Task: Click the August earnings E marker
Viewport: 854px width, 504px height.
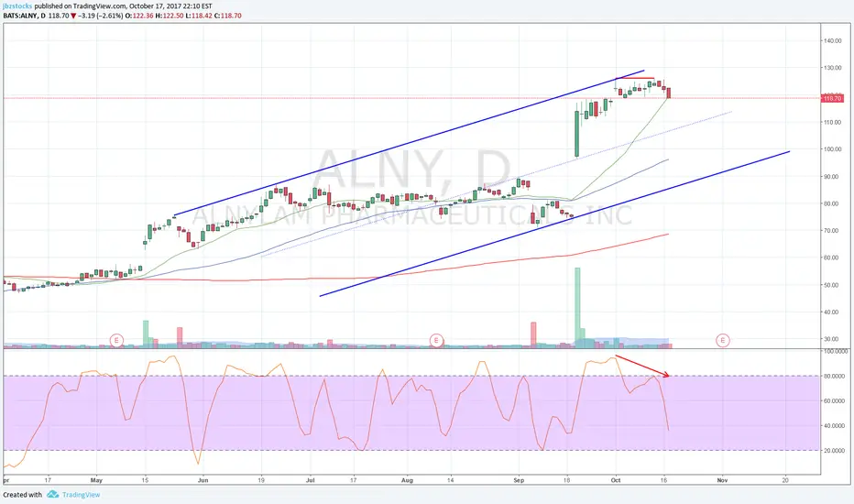Action: tap(436, 341)
